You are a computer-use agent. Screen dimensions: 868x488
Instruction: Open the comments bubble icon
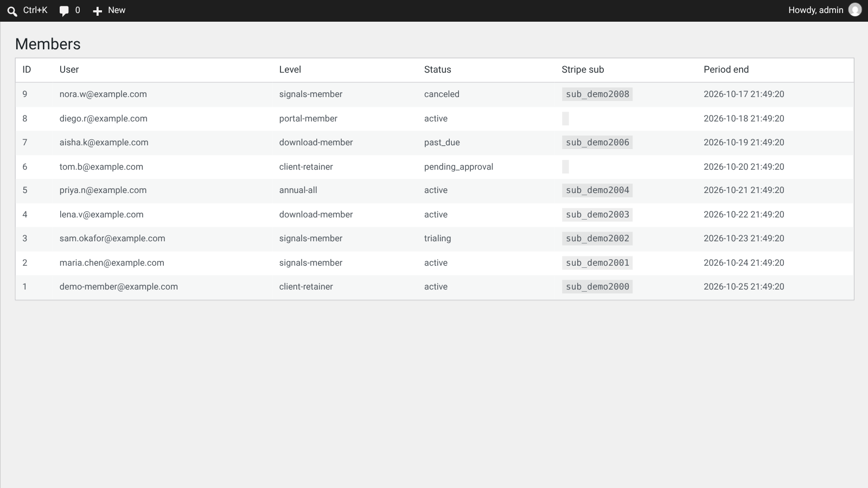[64, 11]
